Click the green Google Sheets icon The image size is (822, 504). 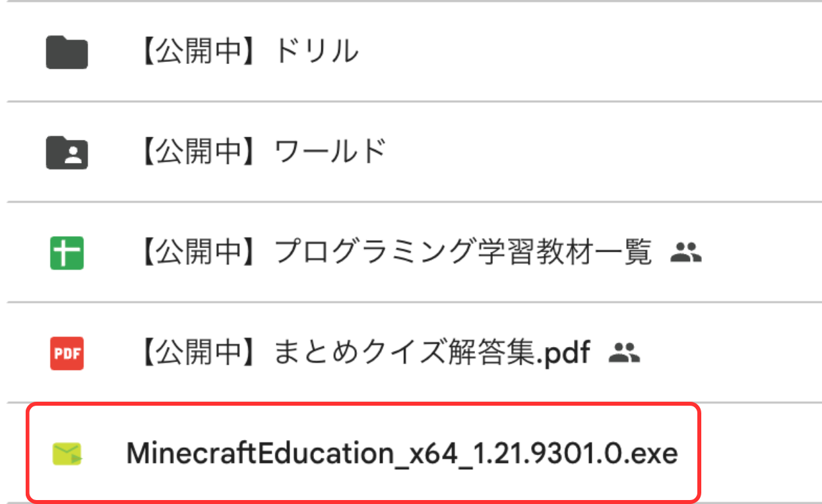click(x=66, y=253)
